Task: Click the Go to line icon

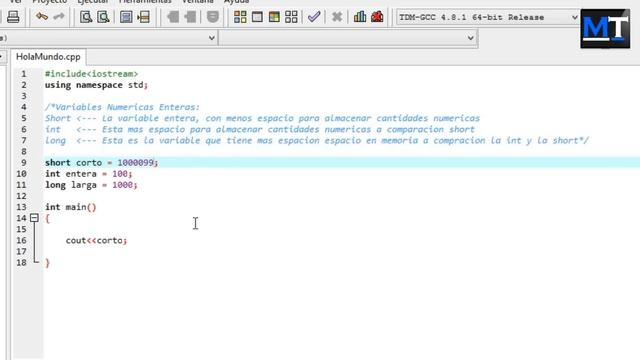Action: 143,17
